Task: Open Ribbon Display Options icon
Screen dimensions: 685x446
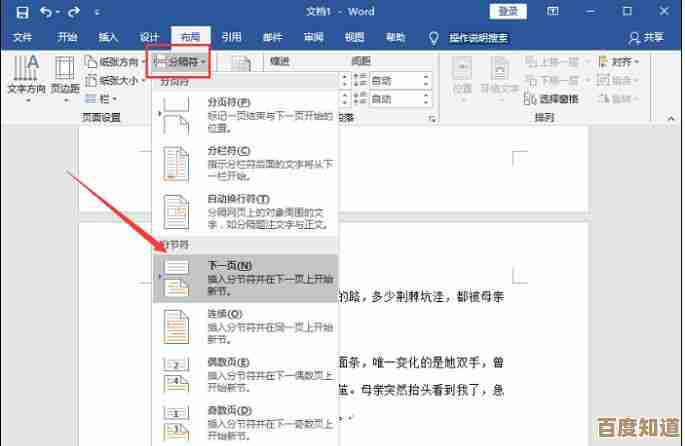Action: (x=553, y=11)
